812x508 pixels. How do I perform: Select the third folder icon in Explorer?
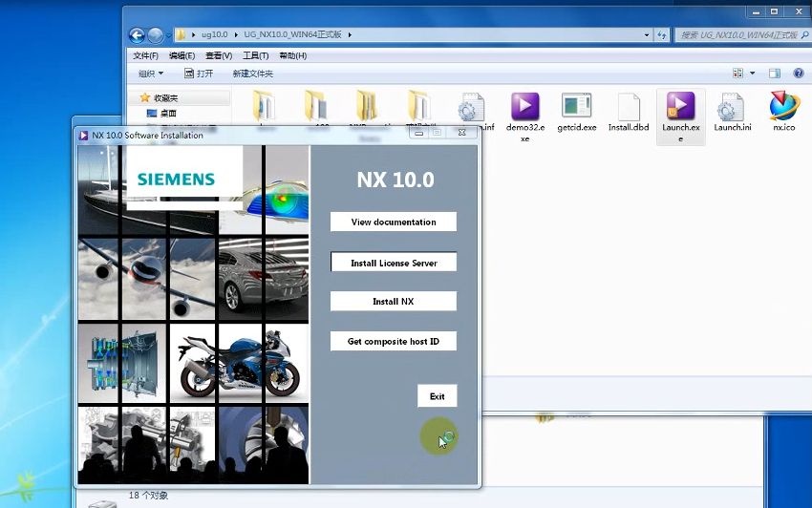[367, 106]
